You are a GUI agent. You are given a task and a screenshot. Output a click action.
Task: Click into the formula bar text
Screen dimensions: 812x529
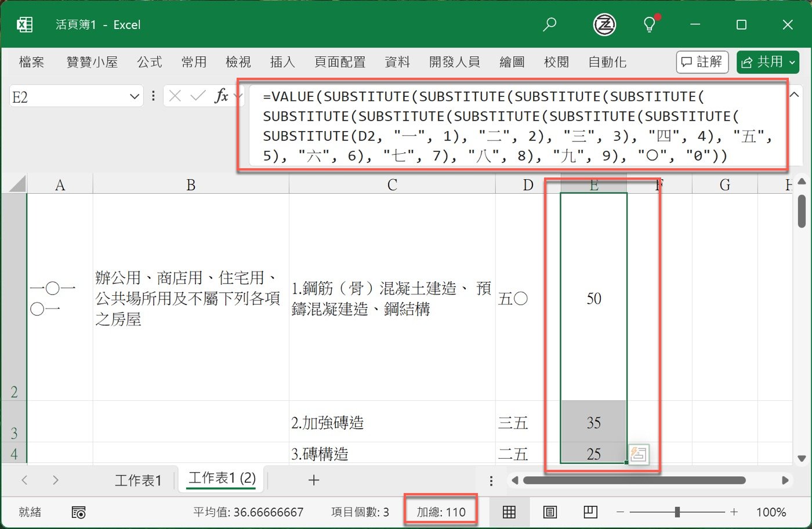(x=516, y=126)
